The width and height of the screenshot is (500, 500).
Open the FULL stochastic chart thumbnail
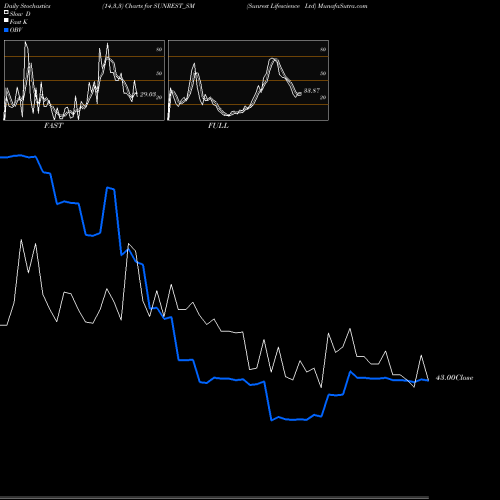pyautogui.click(x=248, y=80)
